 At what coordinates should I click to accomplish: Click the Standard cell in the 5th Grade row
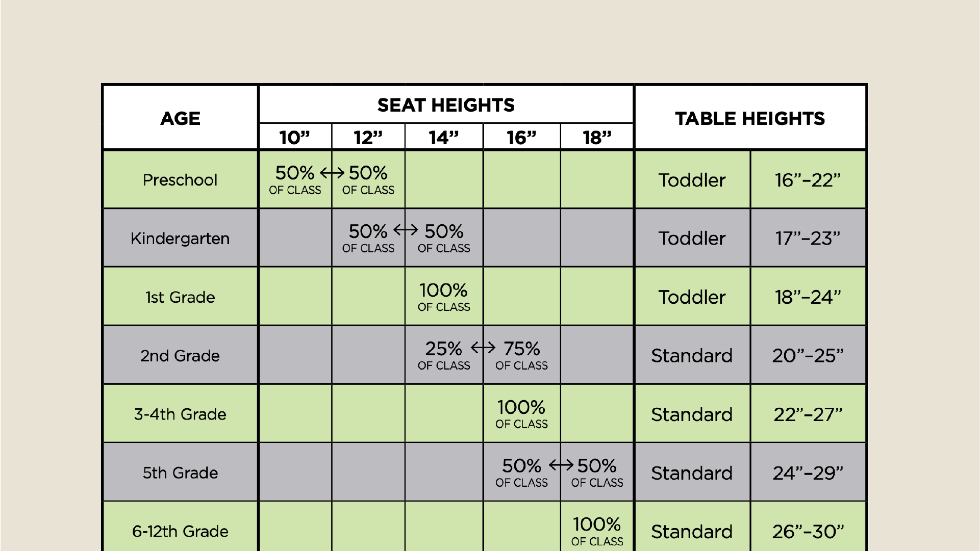point(692,473)
